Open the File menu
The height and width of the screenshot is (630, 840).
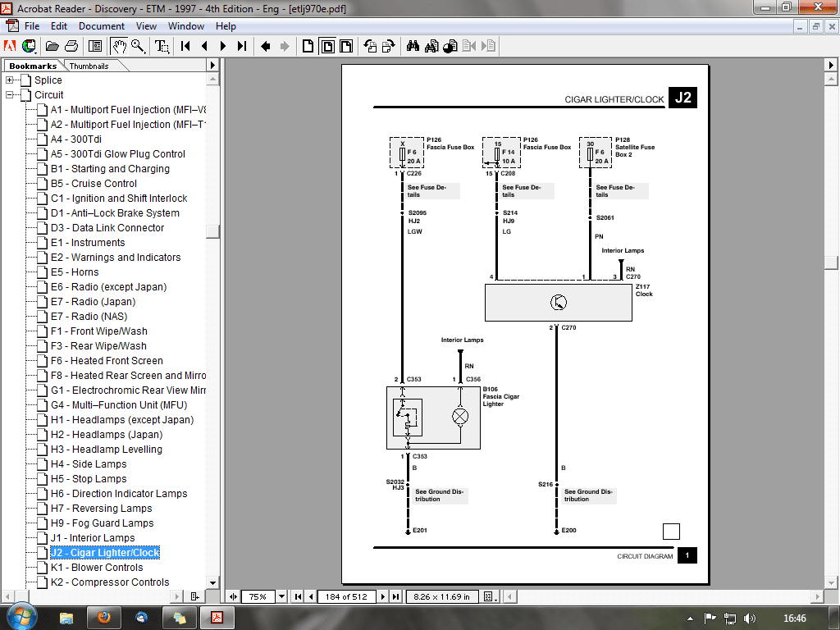click(32, 25)
